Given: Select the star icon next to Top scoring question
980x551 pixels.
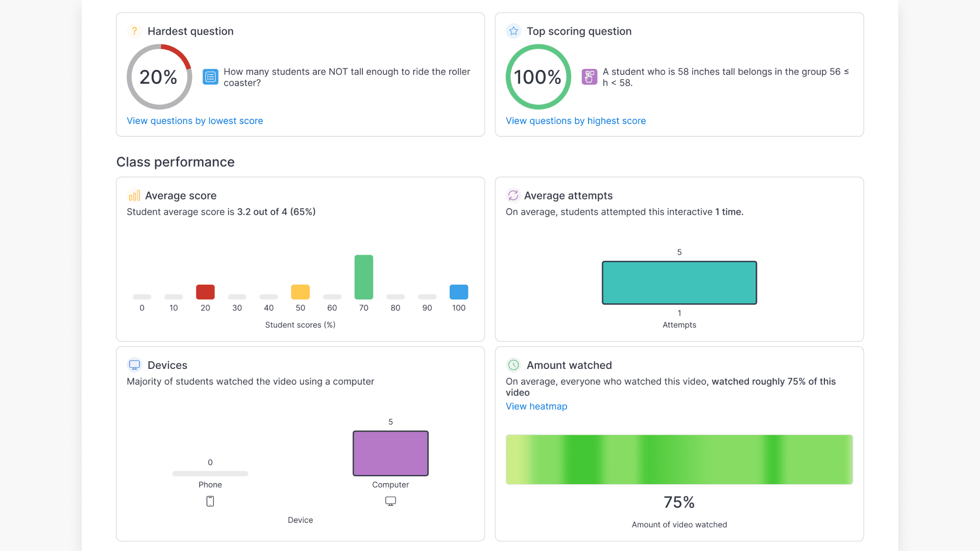Looking at the screenshot, I should pos(513,31).
